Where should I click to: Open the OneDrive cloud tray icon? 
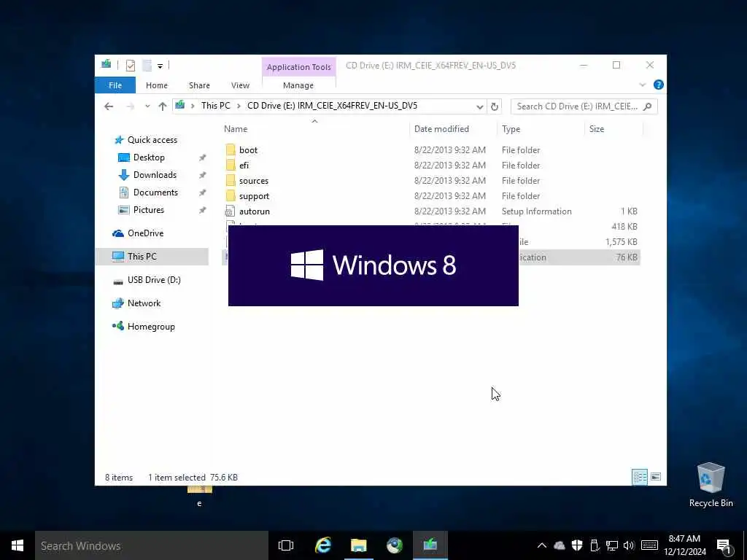560,545
